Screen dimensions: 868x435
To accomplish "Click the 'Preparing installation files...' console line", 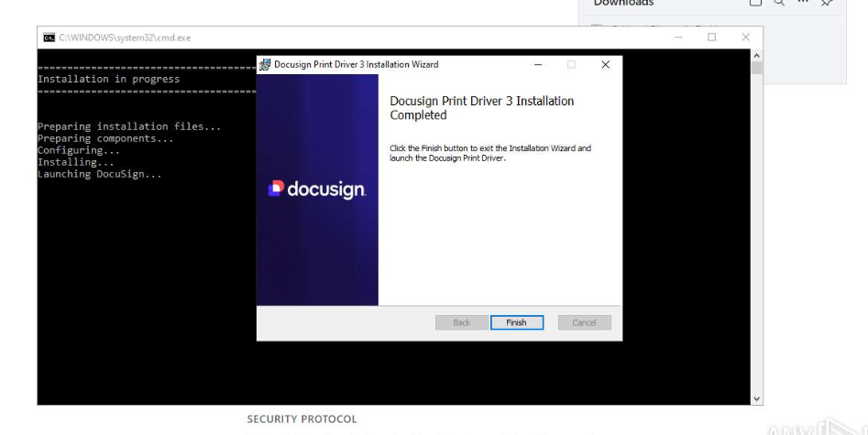I will coord(129,126).
